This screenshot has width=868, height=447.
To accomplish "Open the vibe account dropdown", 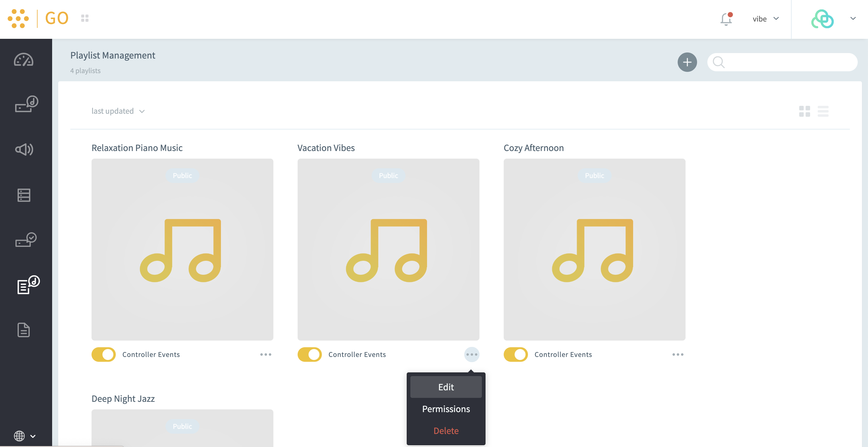I will (766, 19).
